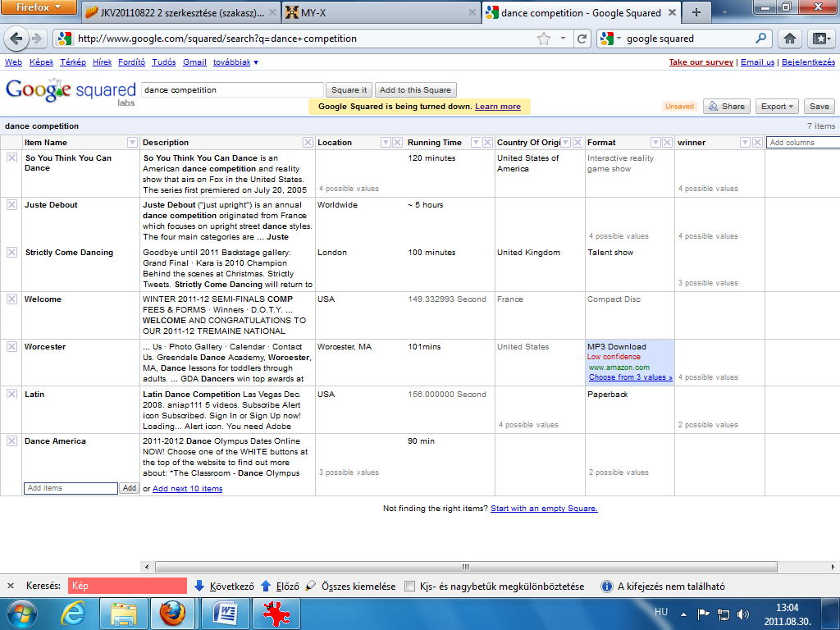Go forward in browser history
The height and width of the screenshot is (630, 840).
pos(36,39)
